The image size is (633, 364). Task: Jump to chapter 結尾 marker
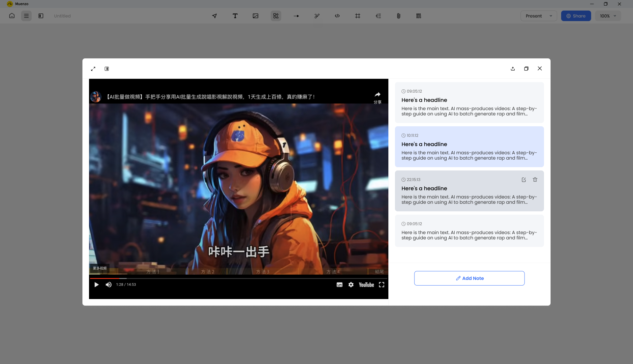379,272
